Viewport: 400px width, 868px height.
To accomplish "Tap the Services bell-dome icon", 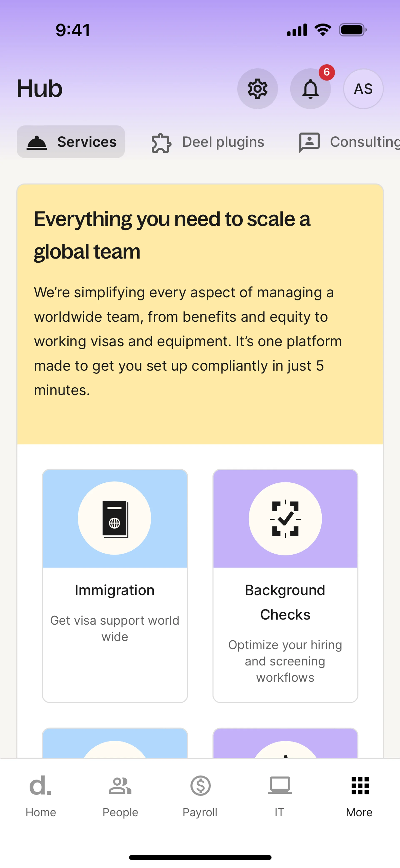I will [37, 142].
